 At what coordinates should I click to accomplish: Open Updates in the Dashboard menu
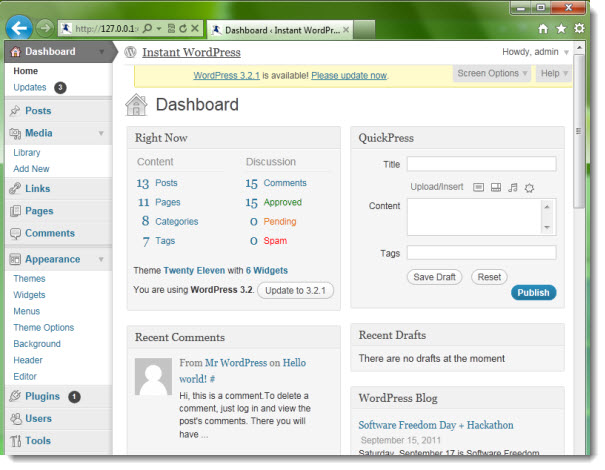click(x=30, y=87)
